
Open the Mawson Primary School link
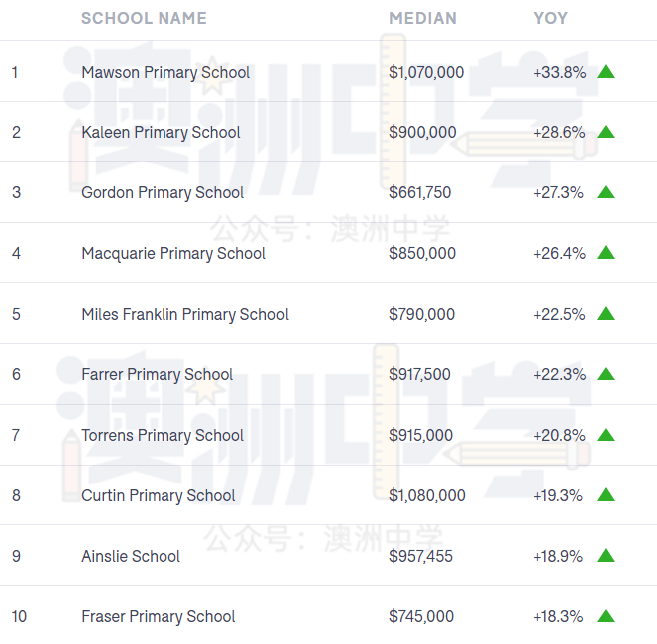click(165, 72)
